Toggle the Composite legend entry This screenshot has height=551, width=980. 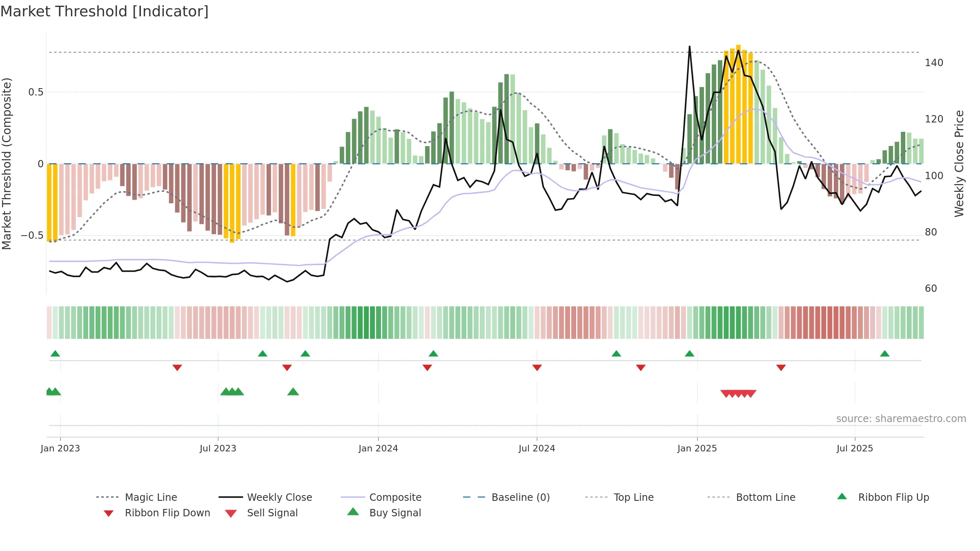[381, 497]
